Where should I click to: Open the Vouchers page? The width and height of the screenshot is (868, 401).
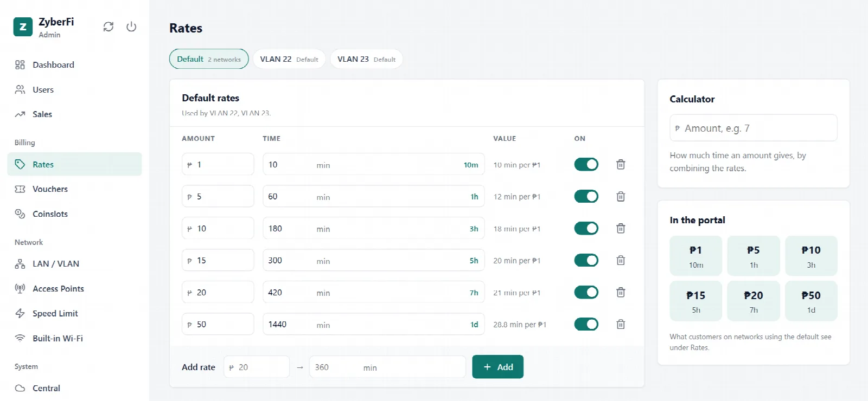pyautogui.click(x=74, y=189)
